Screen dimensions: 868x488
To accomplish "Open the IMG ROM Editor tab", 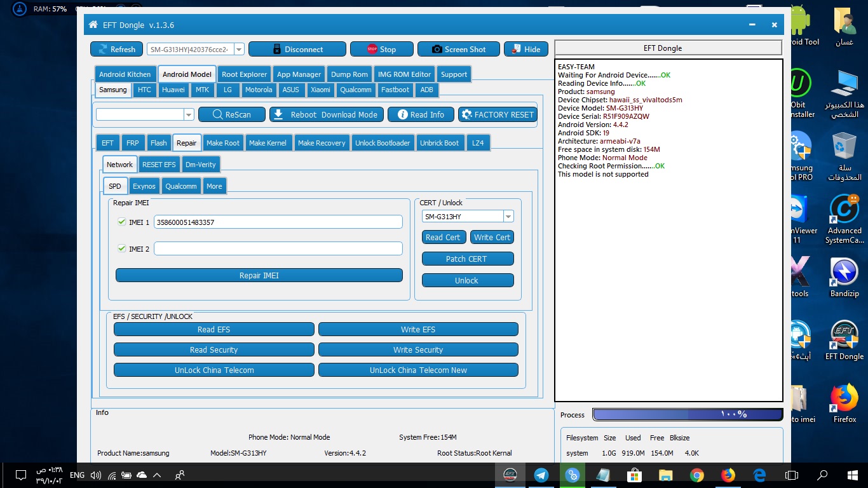I will [x=404, y=74].
